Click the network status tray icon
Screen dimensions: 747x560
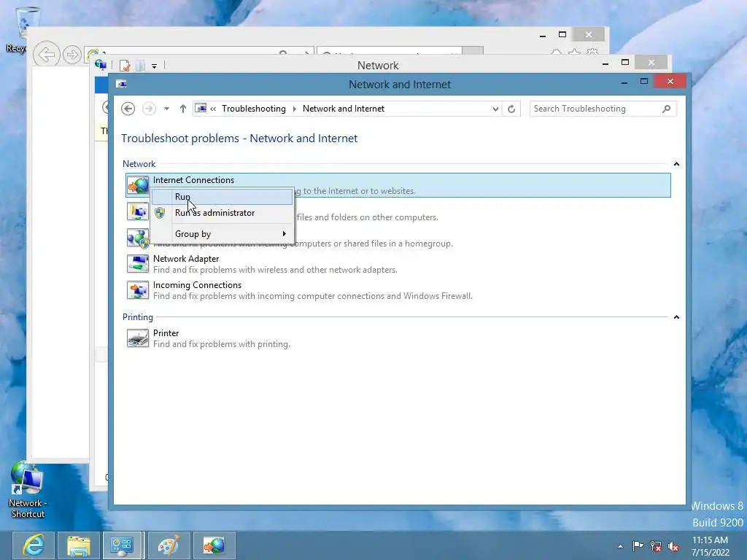click(x=656, y=546)
